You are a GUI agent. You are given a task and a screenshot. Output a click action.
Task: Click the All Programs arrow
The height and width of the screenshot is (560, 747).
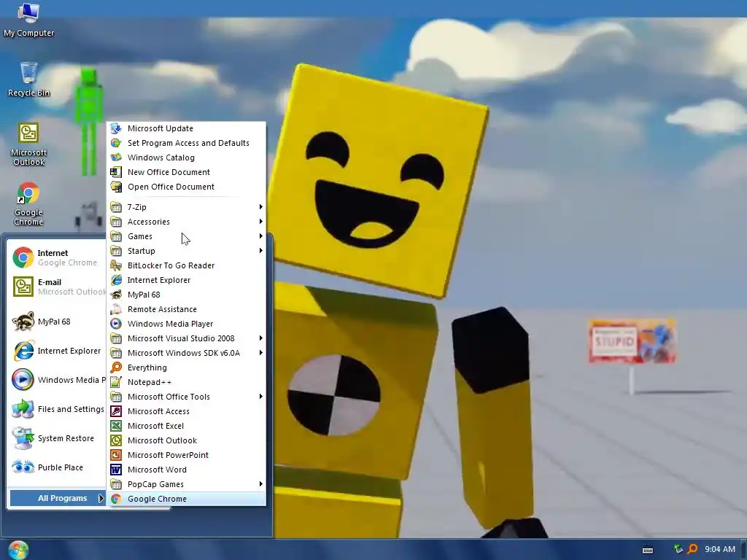pyautogui.click(x=101, y=498)
